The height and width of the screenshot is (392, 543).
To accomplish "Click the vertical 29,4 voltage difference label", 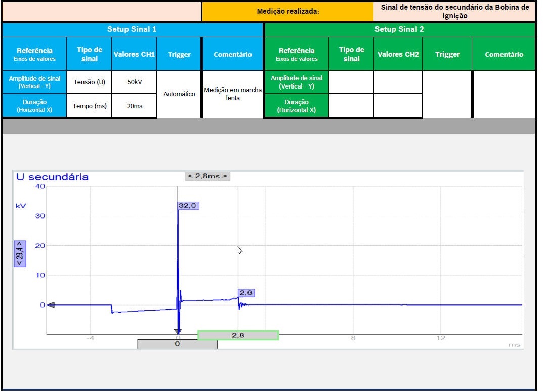I will click(x=19, y=253).
